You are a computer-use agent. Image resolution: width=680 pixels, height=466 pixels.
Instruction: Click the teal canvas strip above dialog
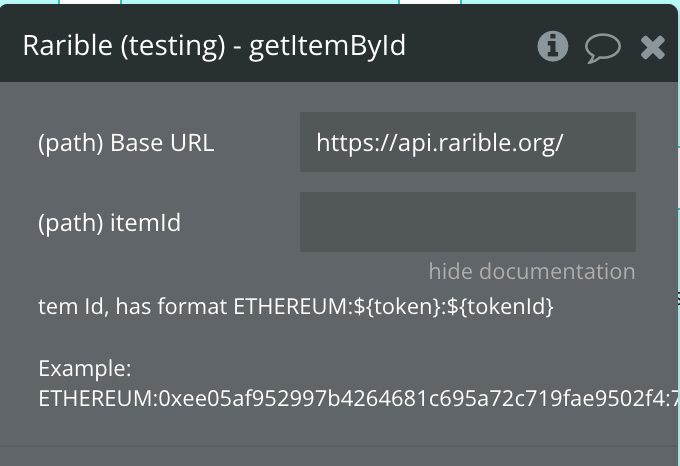point(260,2)
